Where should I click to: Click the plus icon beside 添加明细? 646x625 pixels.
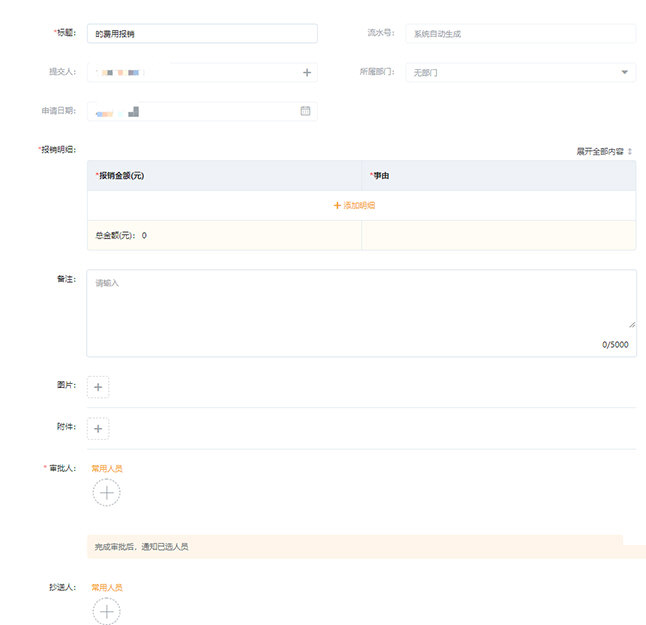pyautogui.click(x=337, y=205)
